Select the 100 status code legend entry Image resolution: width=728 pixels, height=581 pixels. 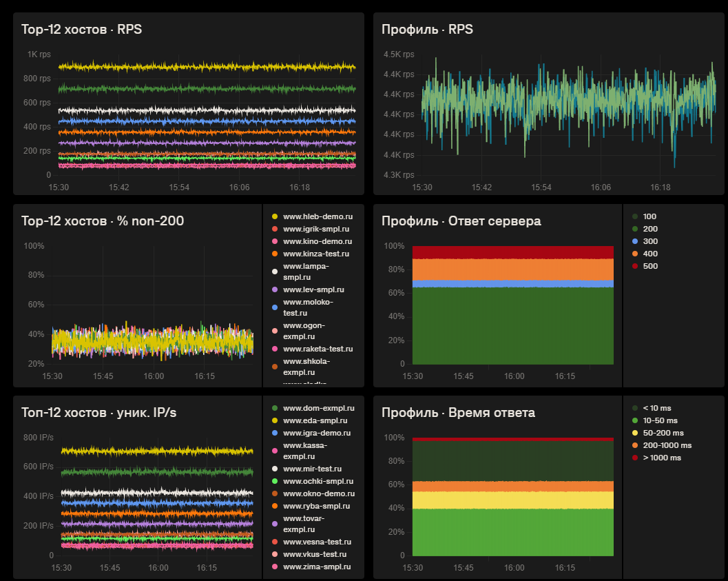pos(649,216)
